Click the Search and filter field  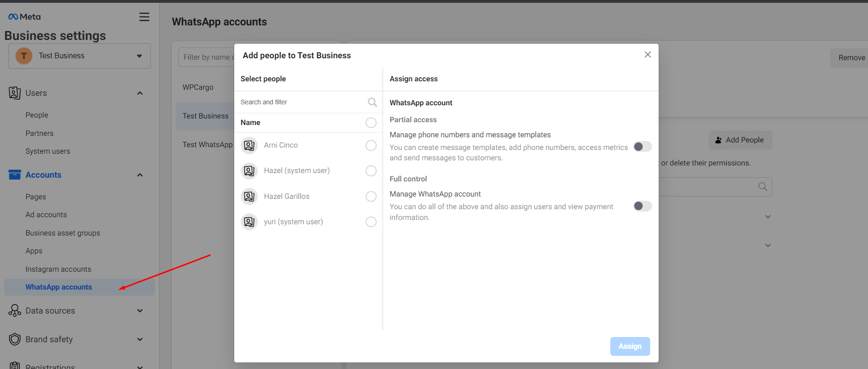tap(300, 102)
